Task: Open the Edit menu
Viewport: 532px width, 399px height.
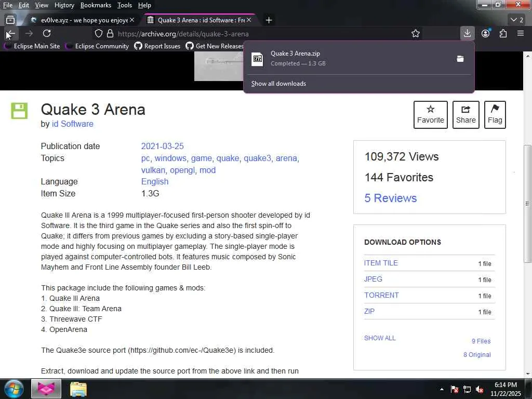Action: coord(24,5)
